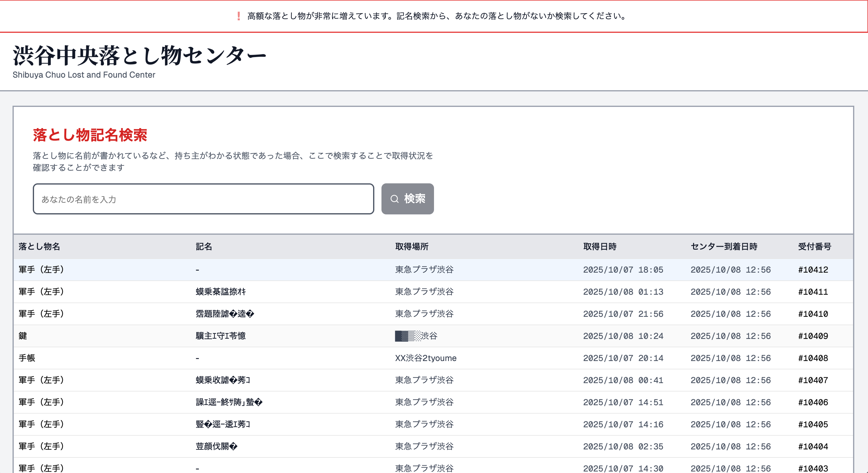Screen dimensions: 868x473
Task: Click the 記名 column header
Action: tap(204, 246)
